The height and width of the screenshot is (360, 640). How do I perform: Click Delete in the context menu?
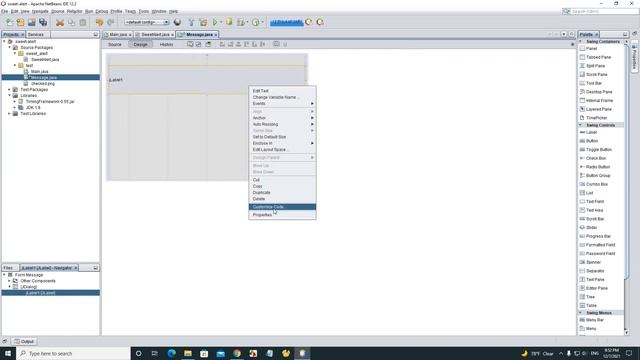(x=282, y=199)
